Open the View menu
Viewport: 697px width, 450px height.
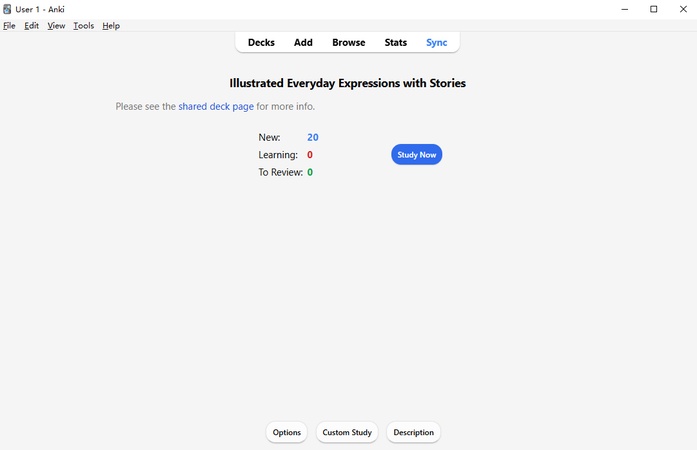point(56,26)
